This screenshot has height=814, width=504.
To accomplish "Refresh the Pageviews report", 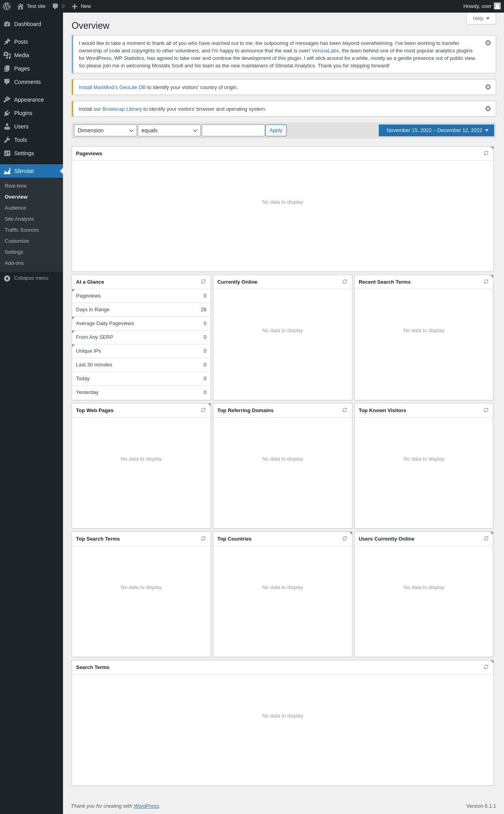I will [486, 153].
